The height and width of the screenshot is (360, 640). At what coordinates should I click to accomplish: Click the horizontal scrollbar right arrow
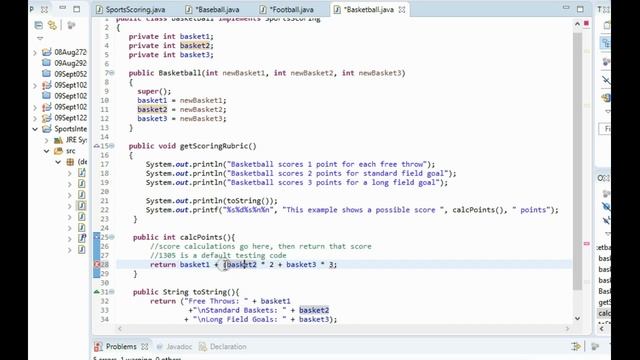click(567, 329)
